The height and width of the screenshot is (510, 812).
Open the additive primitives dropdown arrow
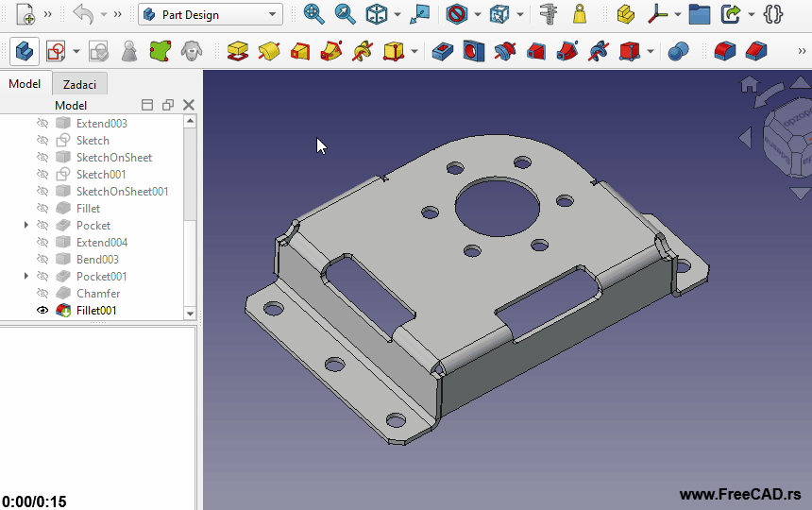coord(414,51)
